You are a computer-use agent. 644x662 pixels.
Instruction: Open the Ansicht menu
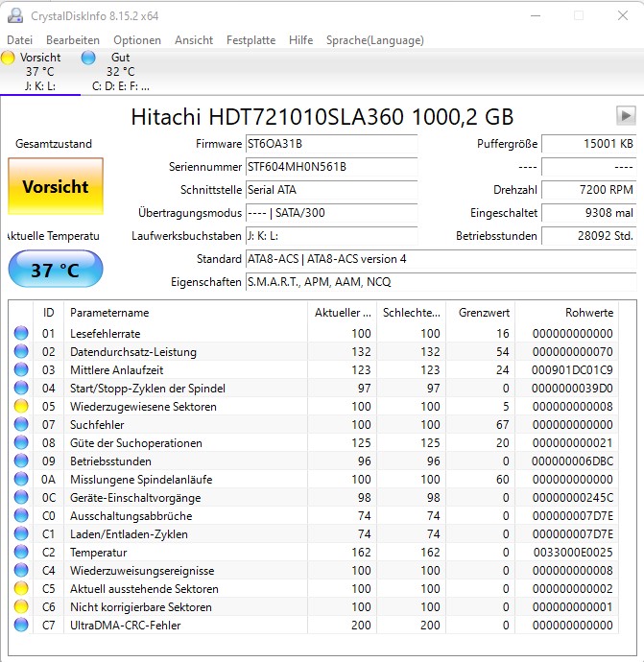(x=194, y=40)
